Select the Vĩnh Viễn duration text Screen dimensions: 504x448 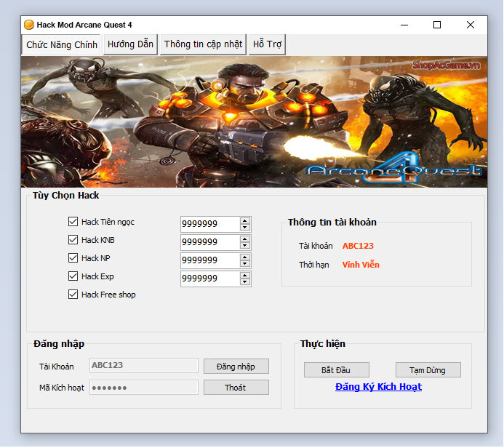pos(361,265)
